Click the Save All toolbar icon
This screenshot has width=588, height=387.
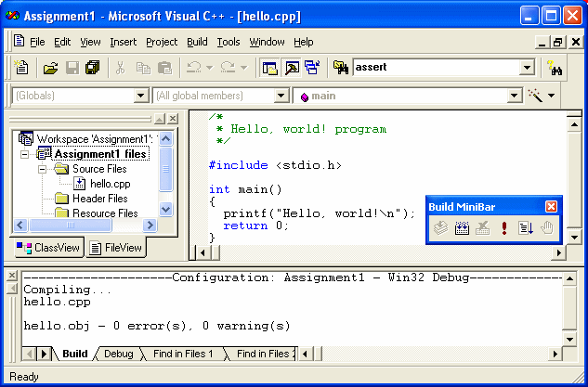tap(92, 68)
